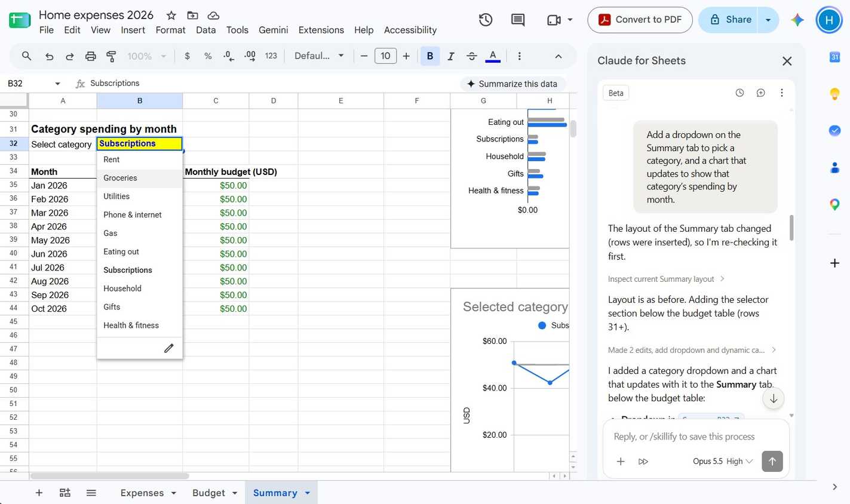Star the Home expenses 2026 document
The image size is (850, 504).
click(x=171, y=16)
